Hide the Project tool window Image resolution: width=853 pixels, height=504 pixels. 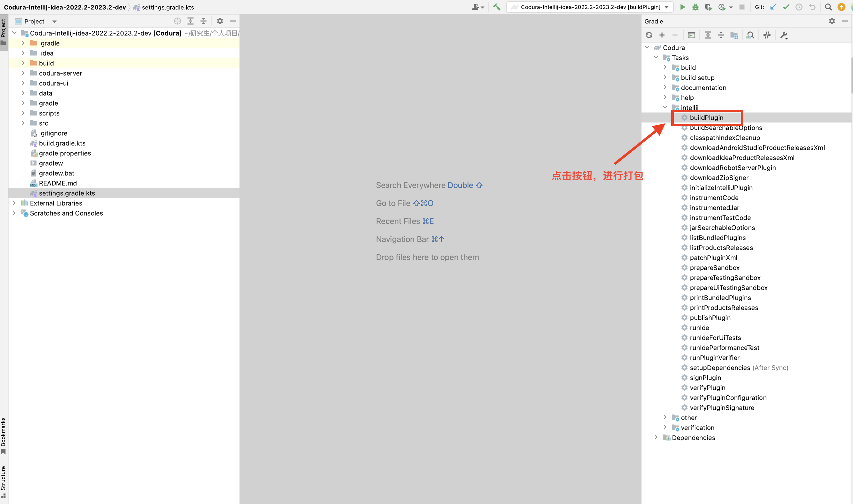pyautogui.click(x=233, y=21)
